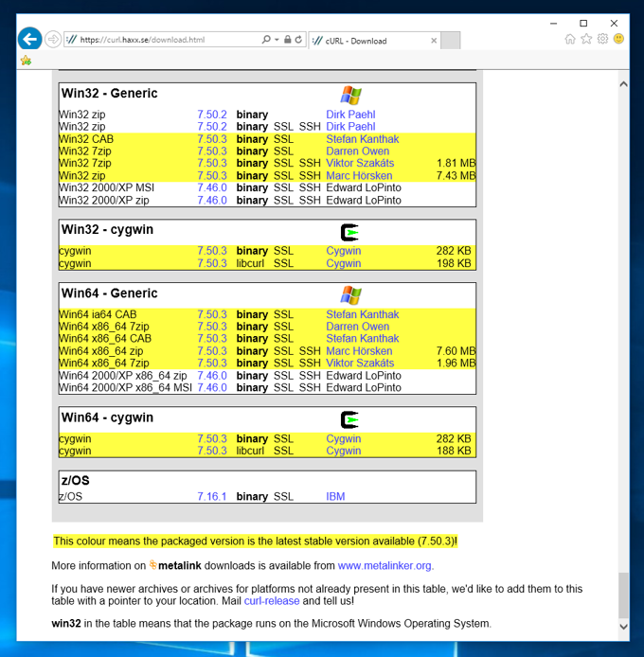This screenshot has height=657, width=644.
Task: Click the security lock icon
Action: [287, 40]
